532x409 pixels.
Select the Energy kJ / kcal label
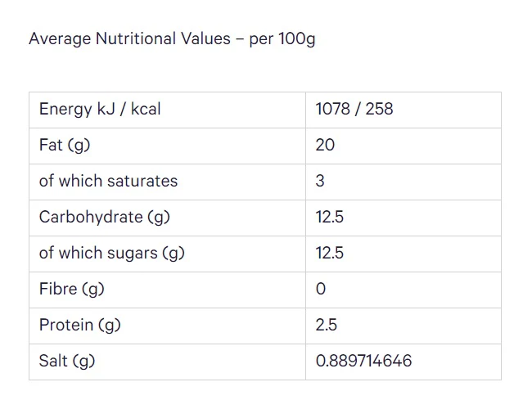(100, 109)
